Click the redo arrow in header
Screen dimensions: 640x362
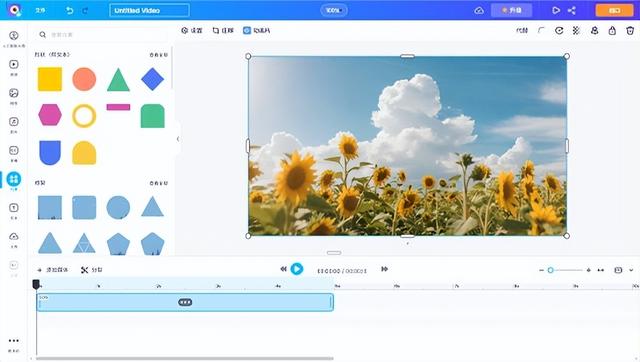click(85, 10)
